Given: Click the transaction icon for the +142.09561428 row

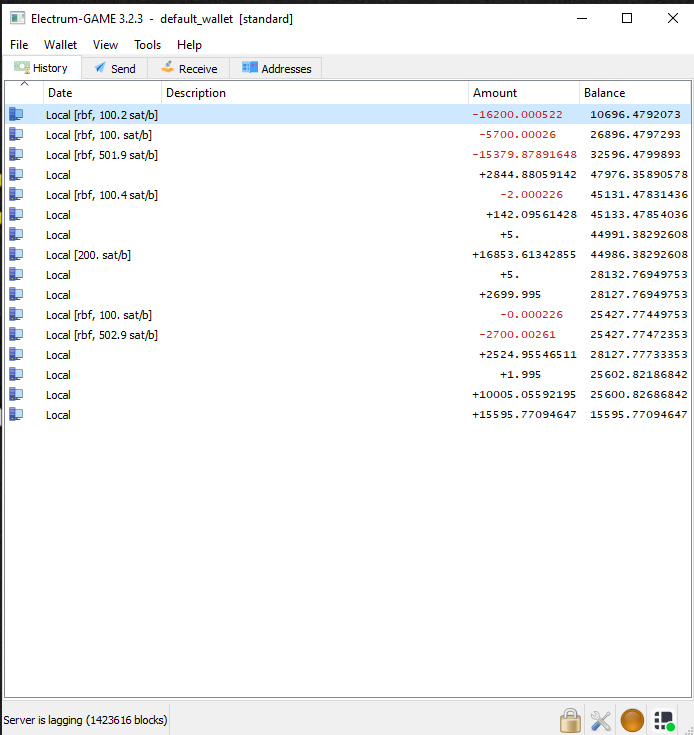Looking at the screenshot, I should pyautogui.click(x=16, y=214).
